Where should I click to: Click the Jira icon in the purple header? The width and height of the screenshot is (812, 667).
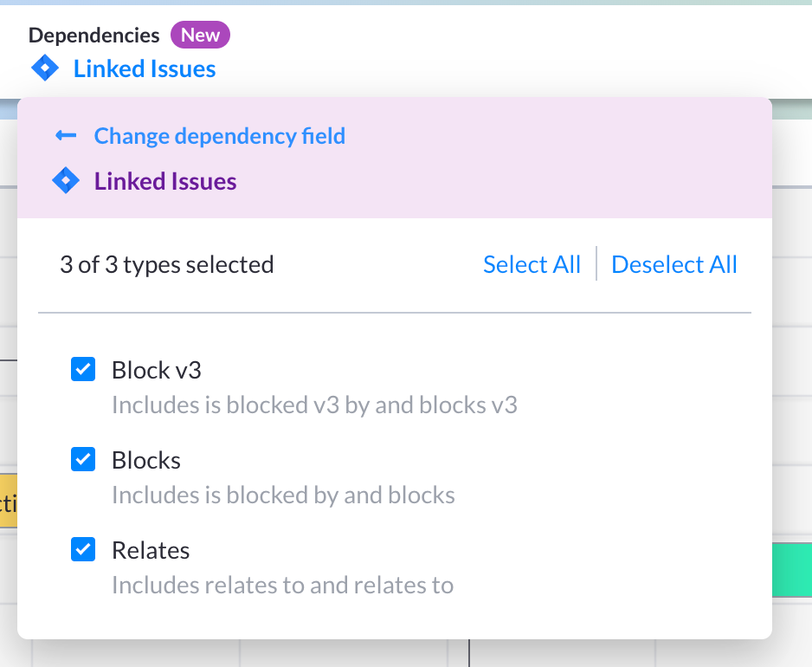[66, 181]
